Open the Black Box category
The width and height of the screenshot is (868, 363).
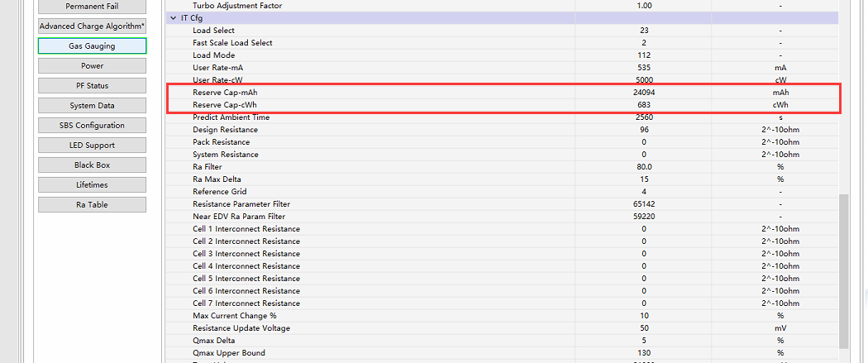point(92,165)
